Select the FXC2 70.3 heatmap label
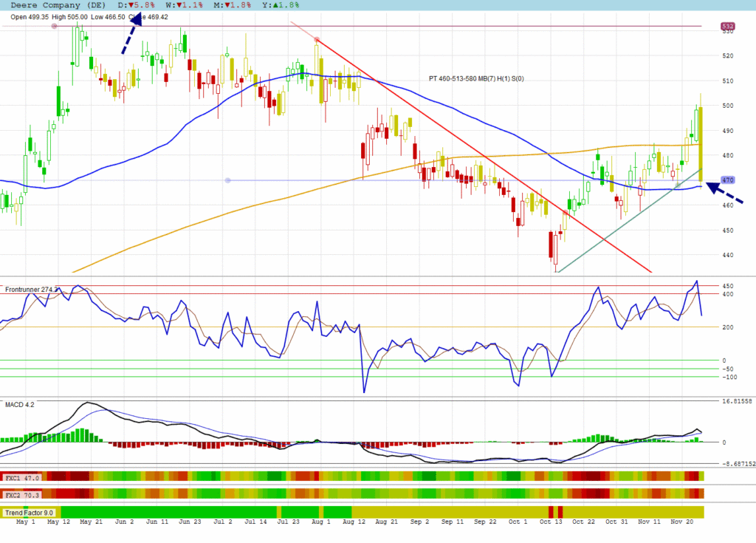Image resolution: width=756 pixels, height=543 pixels. pyautogui.click(x=22, y=494)
